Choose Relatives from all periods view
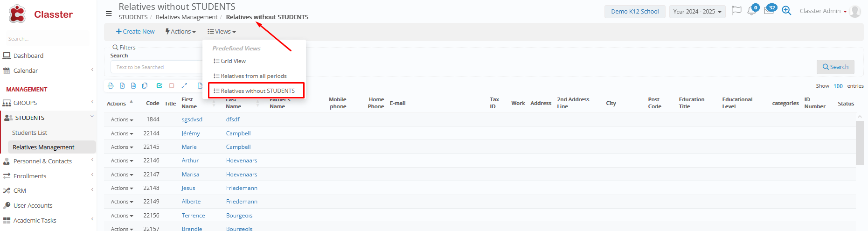868x231 pixels. point(253,76)
